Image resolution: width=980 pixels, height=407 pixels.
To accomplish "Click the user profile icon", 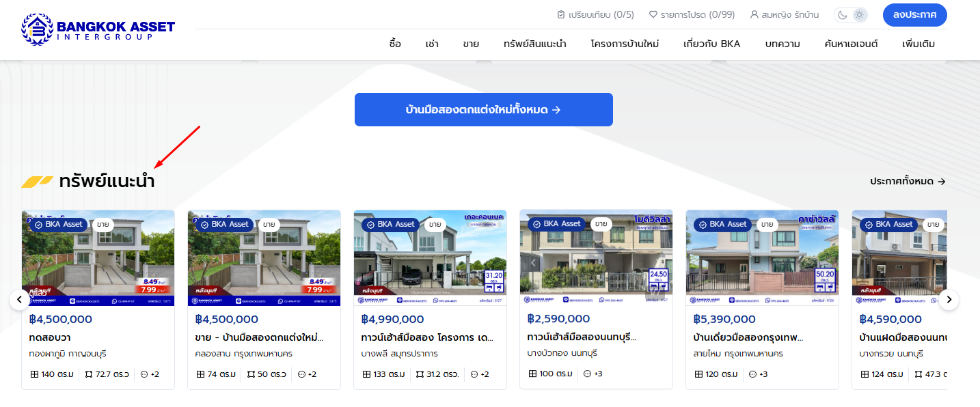I will click(754, 14).
